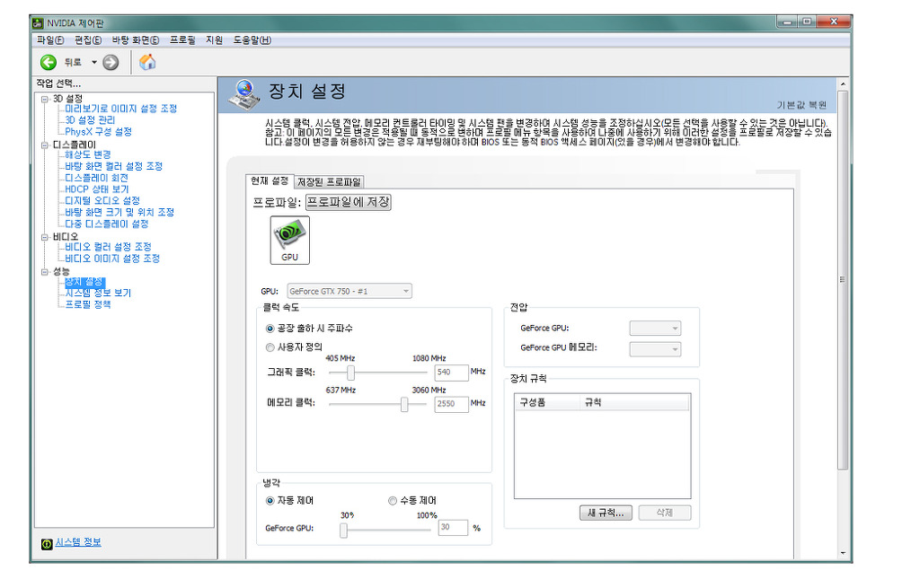
Task: Click the GeForce GPU fan speed slider handle
Action: coord(344,530)
